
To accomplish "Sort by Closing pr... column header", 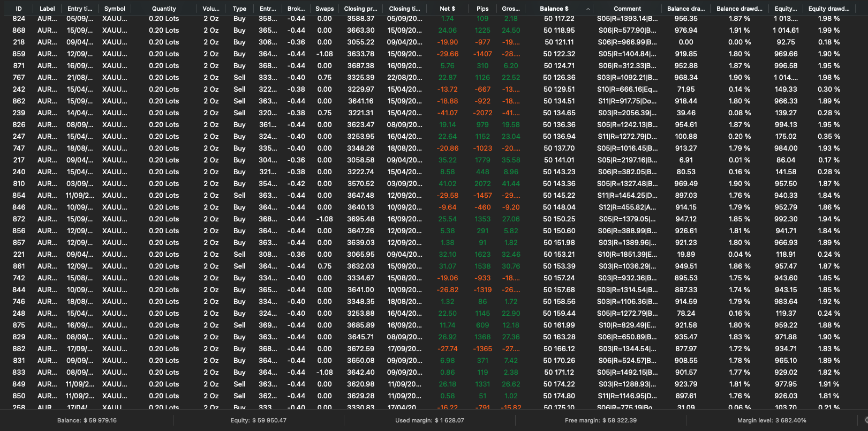I will (360, 9).
